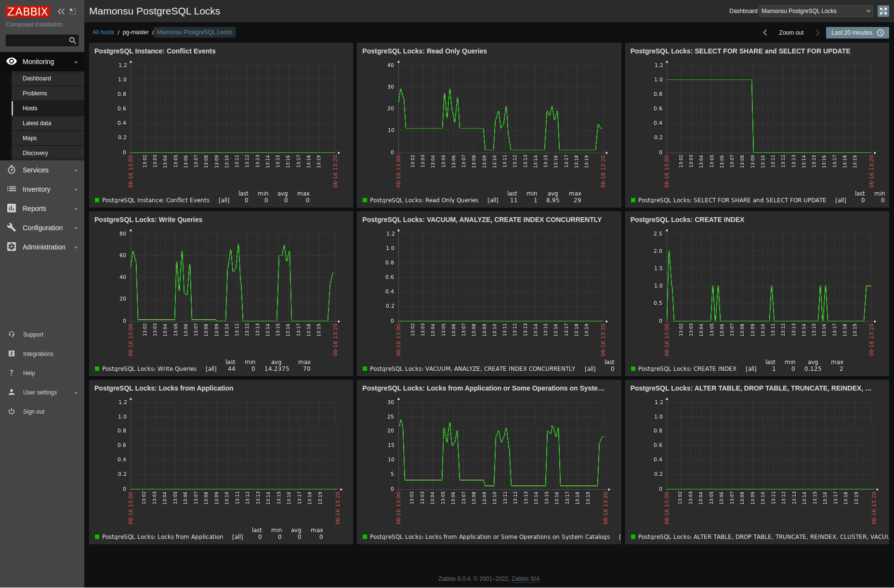This screenshot has width=894, height=588.
Task: Expand the User settings chevron
Action: 76,393
